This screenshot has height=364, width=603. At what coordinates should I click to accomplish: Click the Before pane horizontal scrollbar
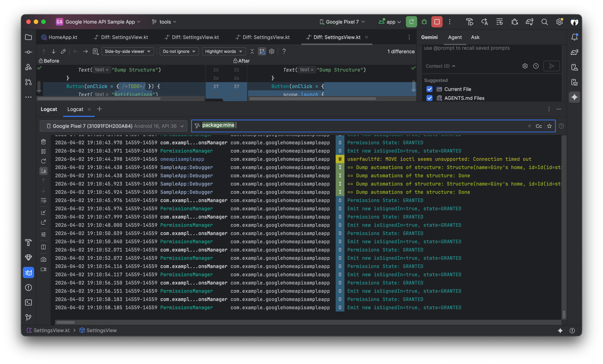tap(99, 99)
